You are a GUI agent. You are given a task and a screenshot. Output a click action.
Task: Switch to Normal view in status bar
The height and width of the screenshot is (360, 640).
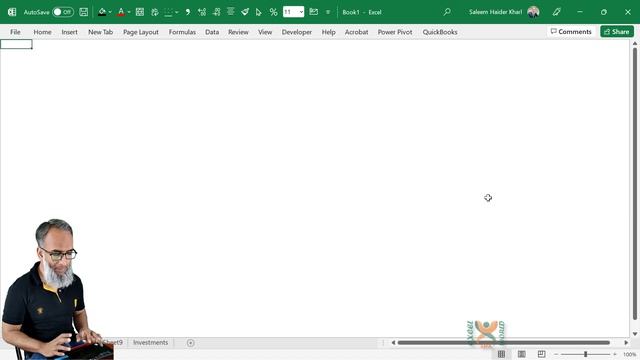[x=501, y=354]
